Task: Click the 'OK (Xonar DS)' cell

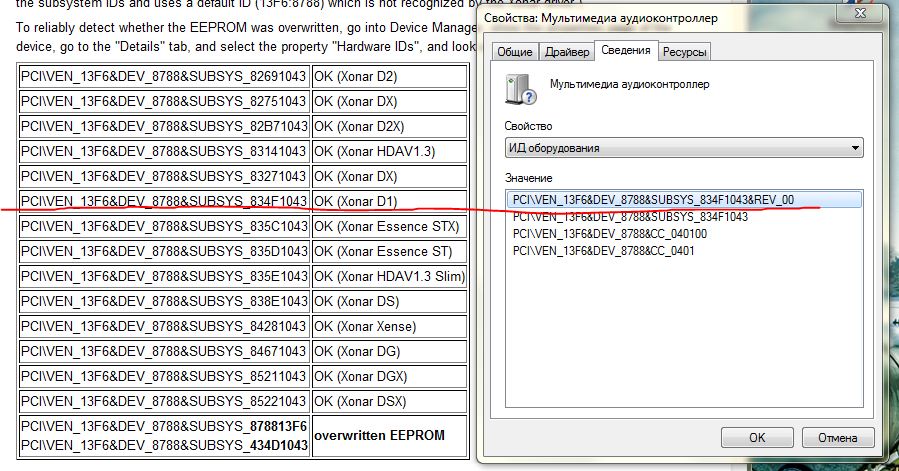Action: point(389,301)
